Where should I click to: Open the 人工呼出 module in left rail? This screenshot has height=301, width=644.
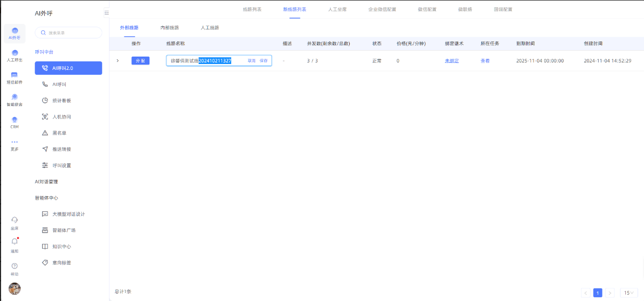14,55
